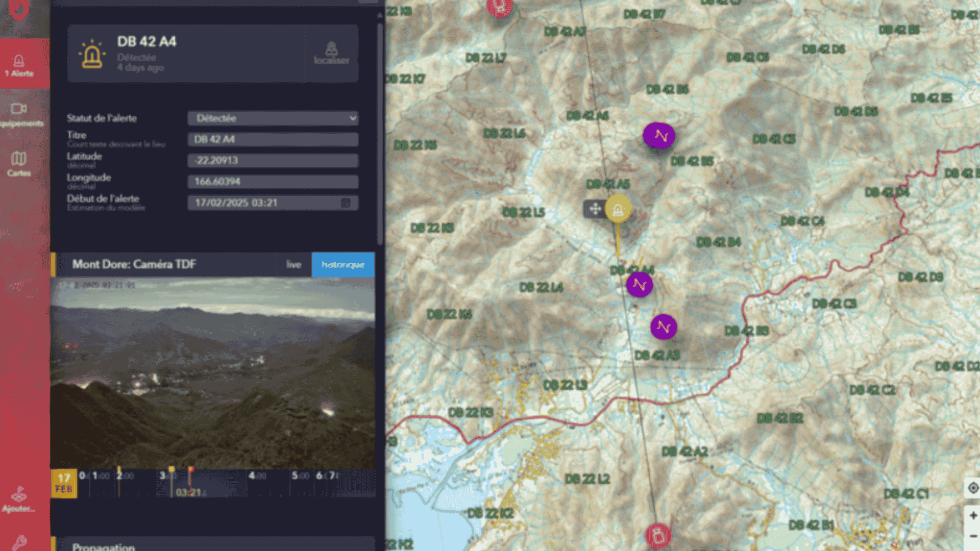Click the DB 42 A4 alert card title
This screenshot has width=980, height=551.
pos(147,41)
